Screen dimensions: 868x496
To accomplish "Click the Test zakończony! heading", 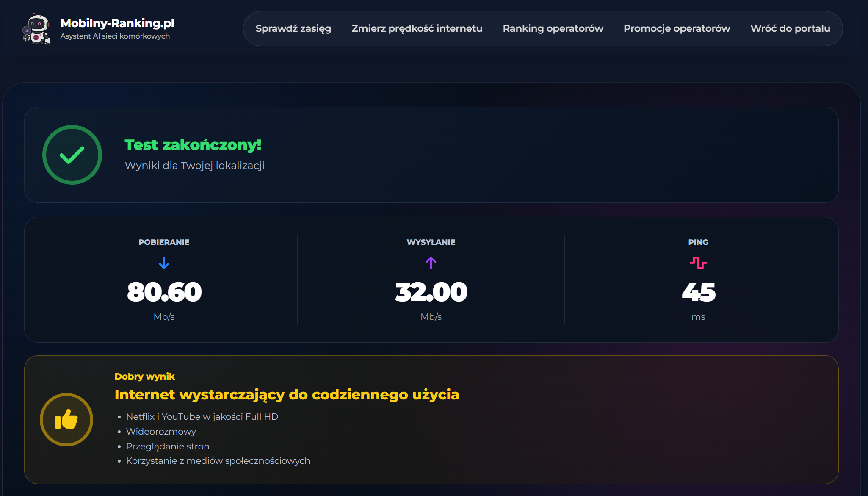I will [x=193, y=145].
